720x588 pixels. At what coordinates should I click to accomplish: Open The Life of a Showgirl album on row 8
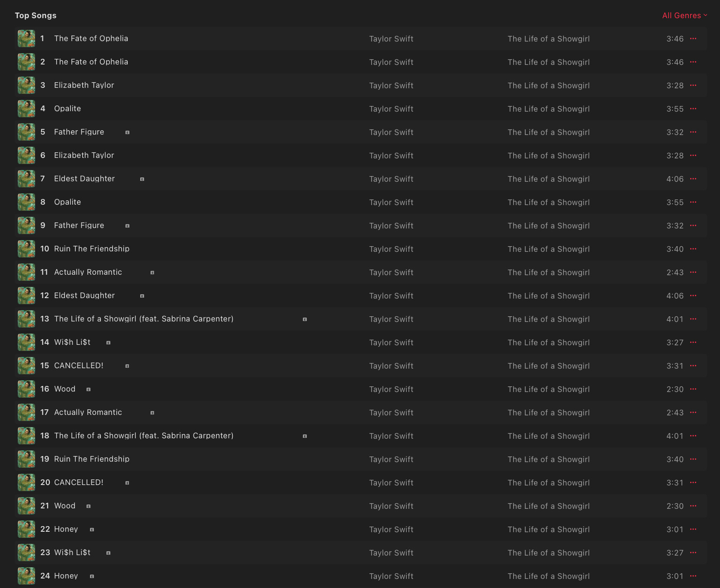(549, 202)
